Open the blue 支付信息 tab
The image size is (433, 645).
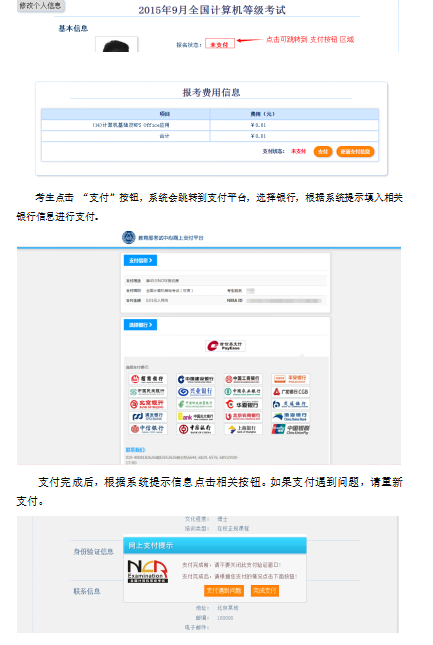pyautogui.click(x=141, y=260)
